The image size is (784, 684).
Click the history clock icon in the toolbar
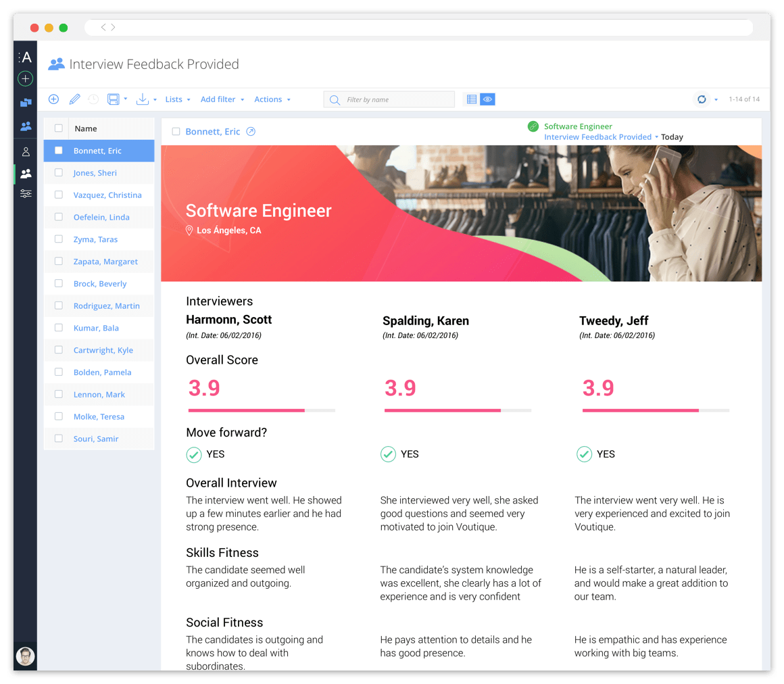[x=93, y=99]
